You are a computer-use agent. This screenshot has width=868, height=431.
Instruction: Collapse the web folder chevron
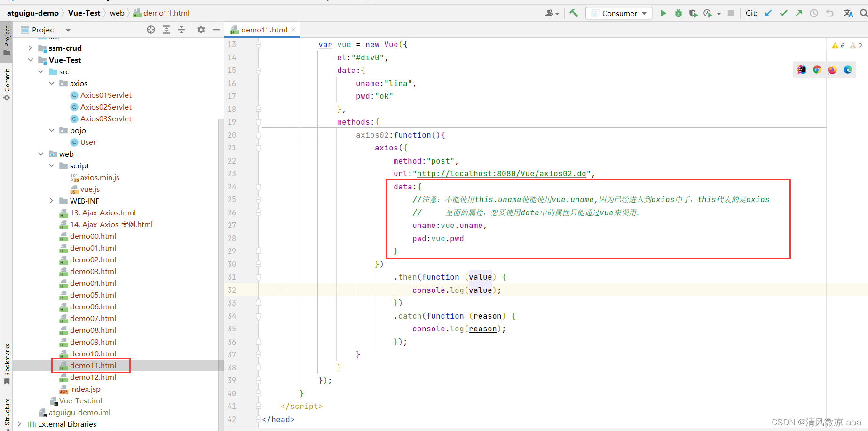(41, 154)
